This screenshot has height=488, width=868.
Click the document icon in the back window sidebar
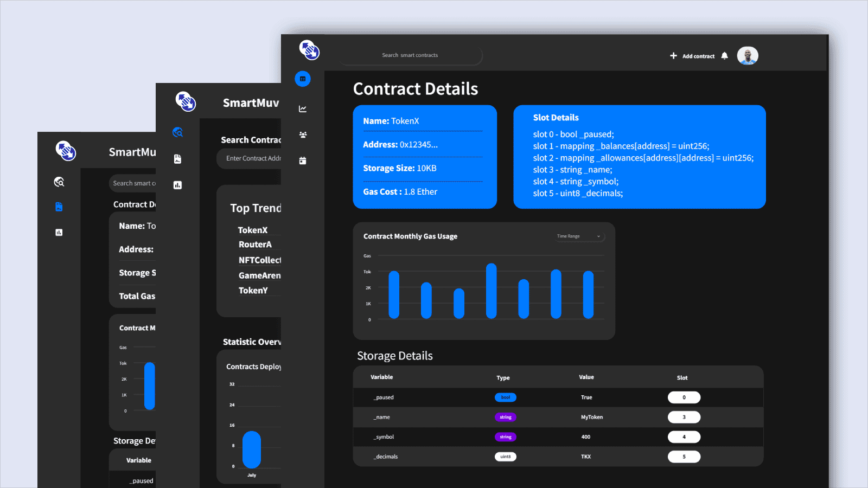point(60,206)
